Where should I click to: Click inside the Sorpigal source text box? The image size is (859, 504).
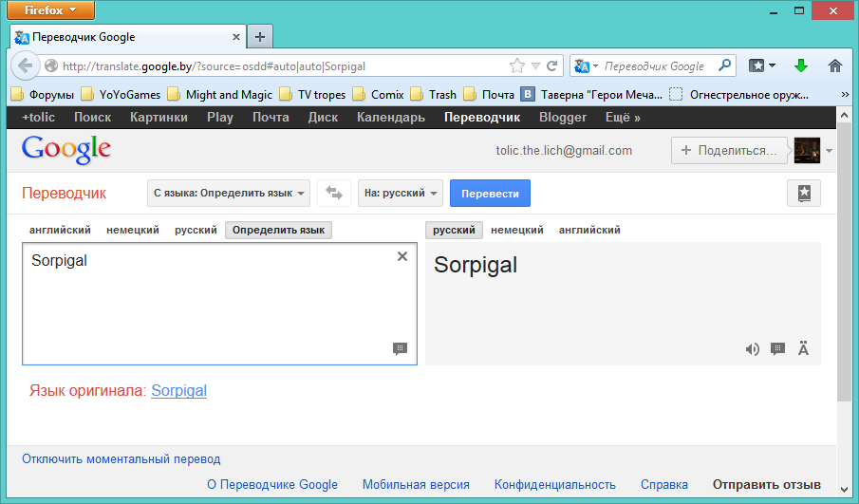209,304
